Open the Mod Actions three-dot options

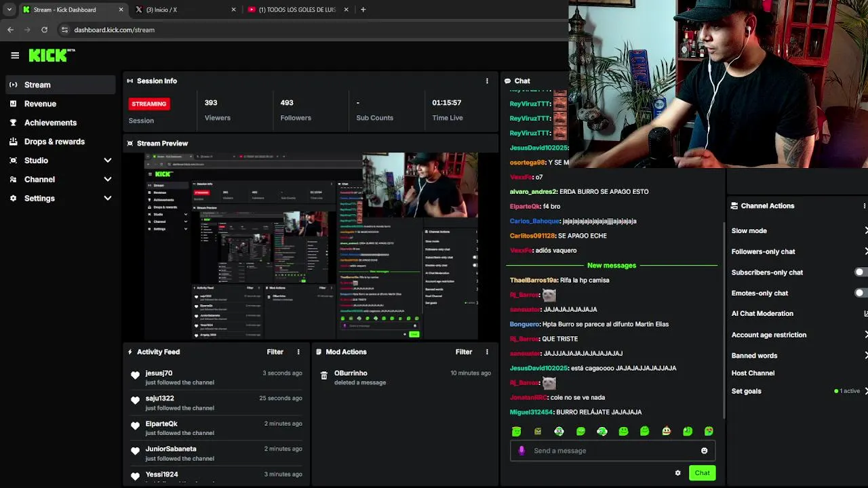coord(487,352)
